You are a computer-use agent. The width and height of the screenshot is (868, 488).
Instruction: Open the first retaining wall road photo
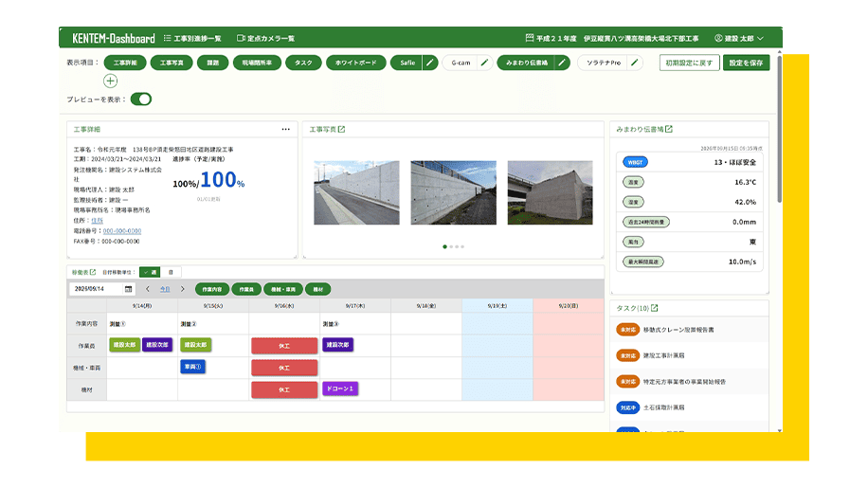356,192
